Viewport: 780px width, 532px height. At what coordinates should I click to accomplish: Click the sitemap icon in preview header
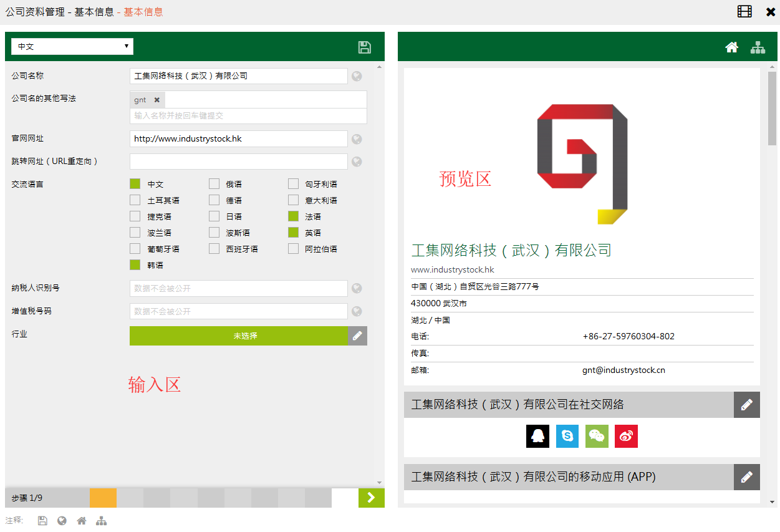[758, 47]
